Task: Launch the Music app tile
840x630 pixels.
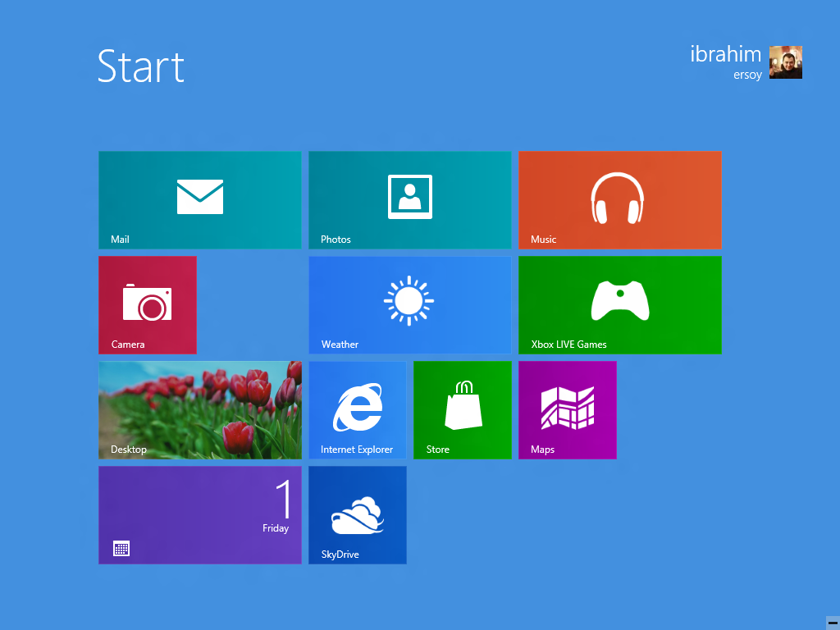Action: 620,200
